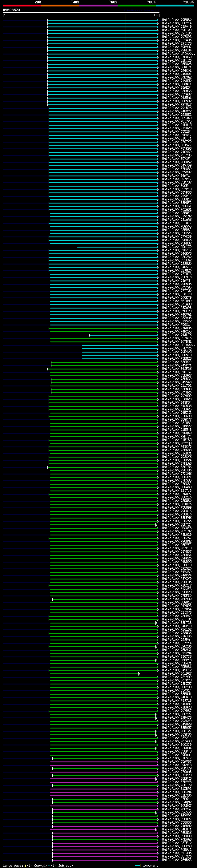The height and width of the screenshot is (868, 197).
Task: Select label UniRef100_P73020
Action: tap(177, 128)
